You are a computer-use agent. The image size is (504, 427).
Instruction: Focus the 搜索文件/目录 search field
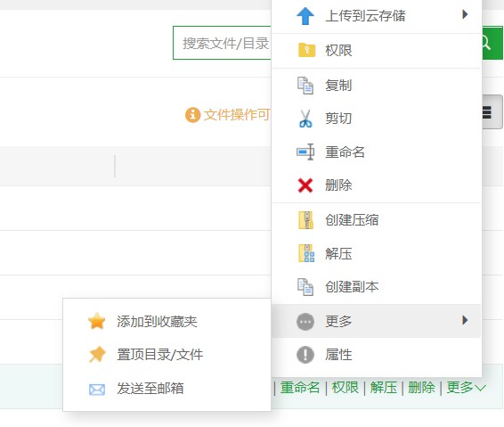pyautogui.click(x=222, y=43)
